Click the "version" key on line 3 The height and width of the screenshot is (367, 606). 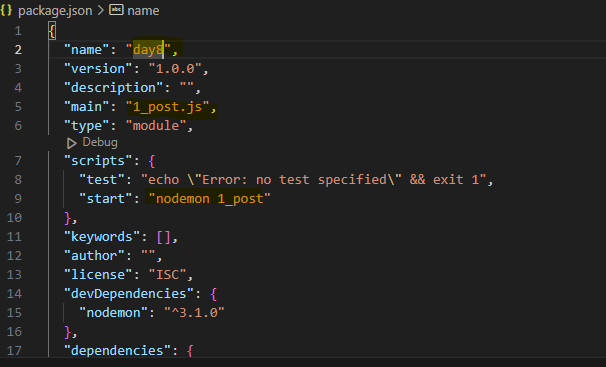98,69
